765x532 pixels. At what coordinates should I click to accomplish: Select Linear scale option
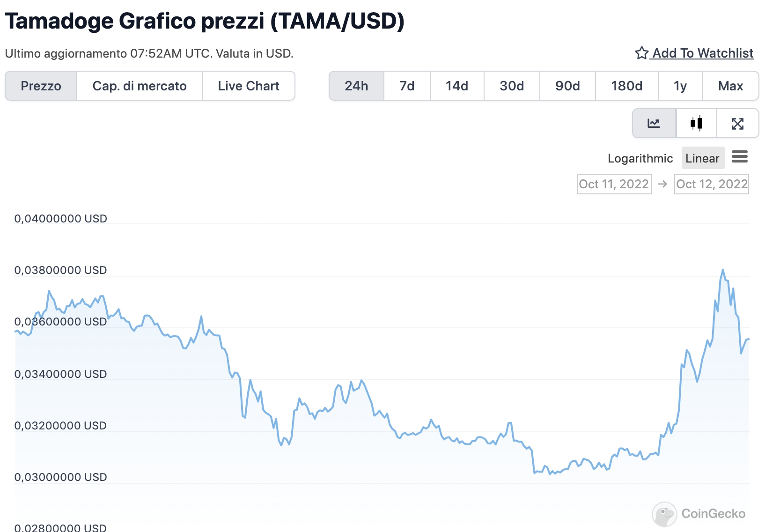(703, 158)
